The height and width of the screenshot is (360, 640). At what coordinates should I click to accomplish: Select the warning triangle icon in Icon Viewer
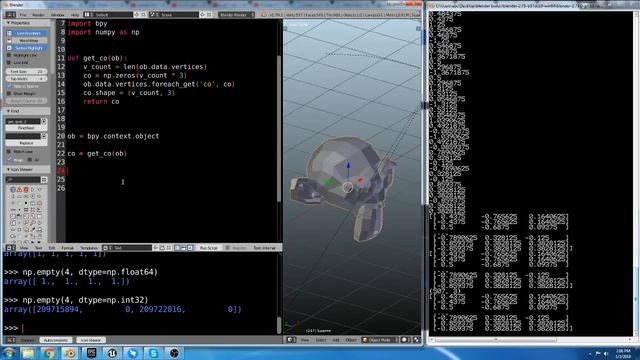(19, 189)
